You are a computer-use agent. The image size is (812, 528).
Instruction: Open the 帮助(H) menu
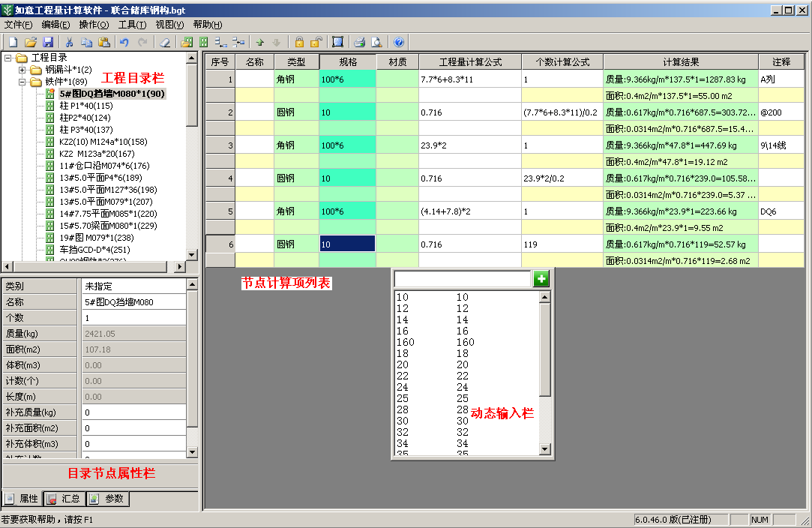(208, 24)
